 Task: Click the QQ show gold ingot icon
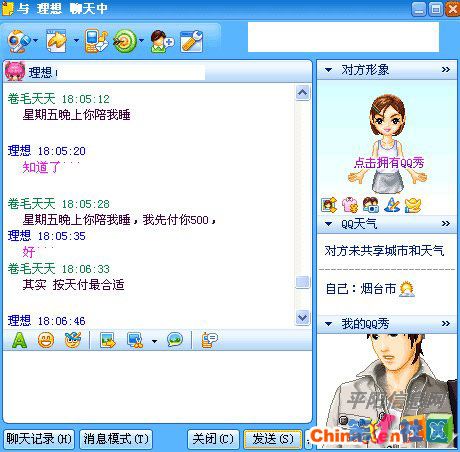coord(413,205)
